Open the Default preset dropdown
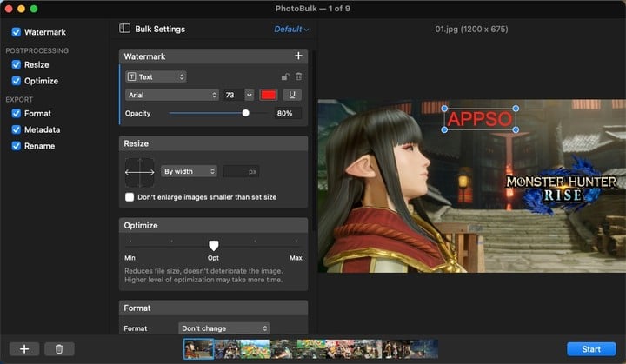This screenshot has height=364, width=626. tap(291, 30)
